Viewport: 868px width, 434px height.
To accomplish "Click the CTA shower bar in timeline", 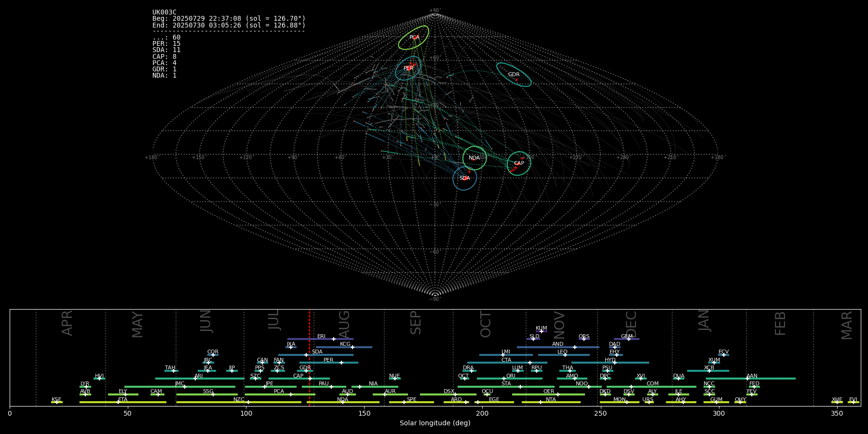I will [507, 363].
